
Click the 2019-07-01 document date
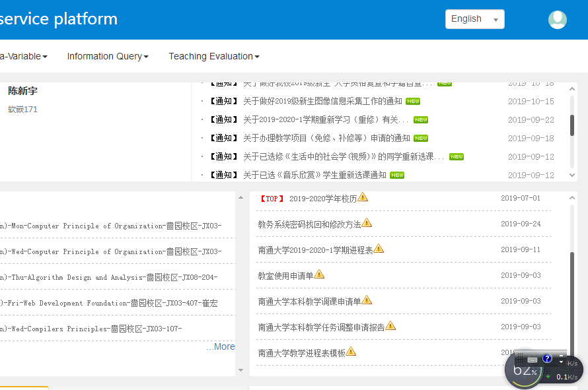pyautogui.click(x=521, y=198)
